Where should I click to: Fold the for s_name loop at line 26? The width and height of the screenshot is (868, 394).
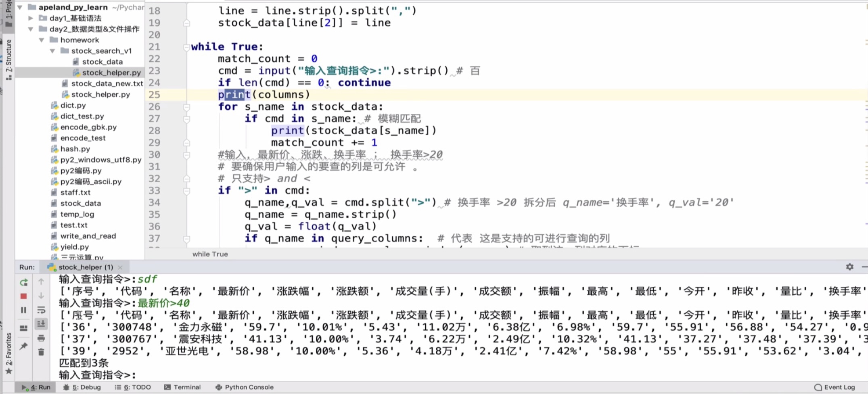point(186,107)
